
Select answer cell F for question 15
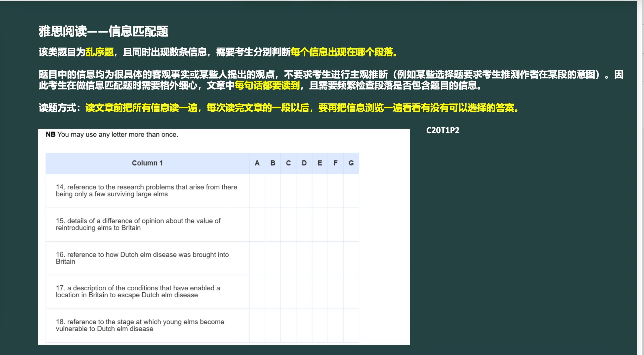(x=335, y=225)
